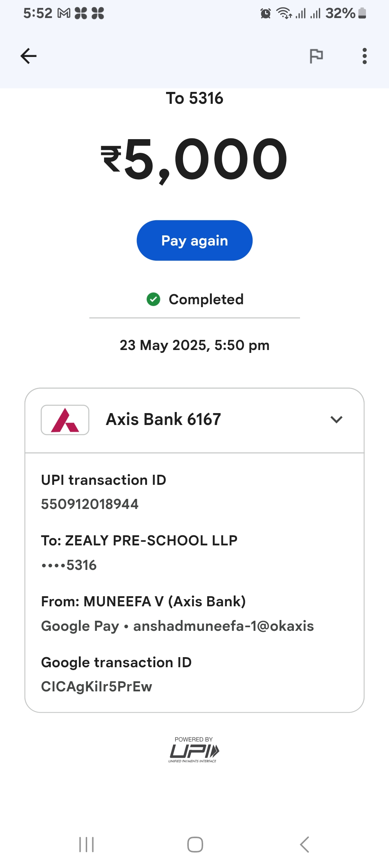The width and height of the screenshot is (389, 868).
Task: Open the three-dot overflow menu
Action: coord(365,56)
